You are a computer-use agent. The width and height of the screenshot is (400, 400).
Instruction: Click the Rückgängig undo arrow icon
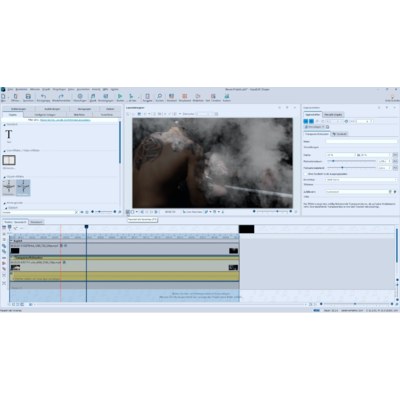pos(43,96)
